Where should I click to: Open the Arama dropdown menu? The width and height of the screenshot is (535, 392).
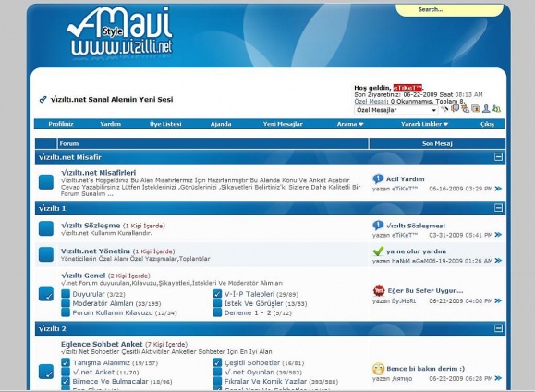pyautogui.click(x=350, y=124)
